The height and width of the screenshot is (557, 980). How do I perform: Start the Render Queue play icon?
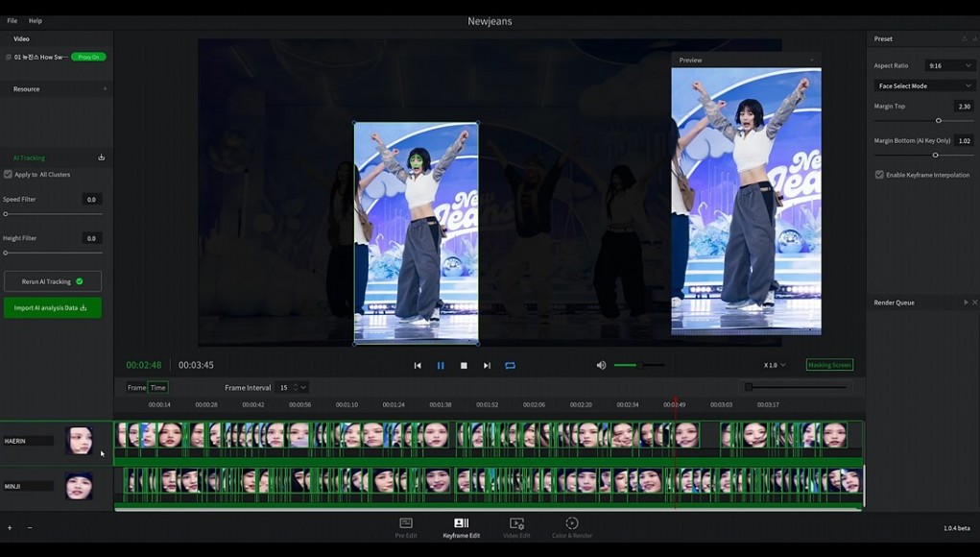966,303
